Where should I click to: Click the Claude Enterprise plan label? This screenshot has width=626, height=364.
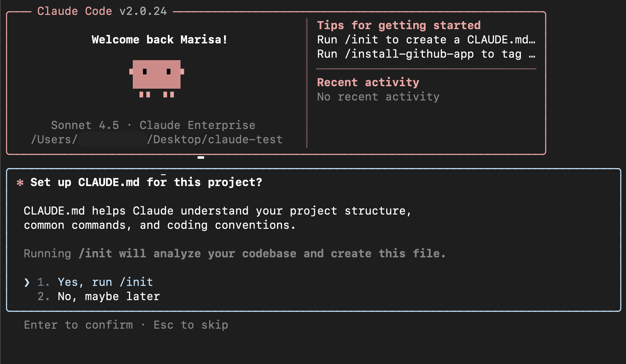pyautogui.click(x=197, y=125)
